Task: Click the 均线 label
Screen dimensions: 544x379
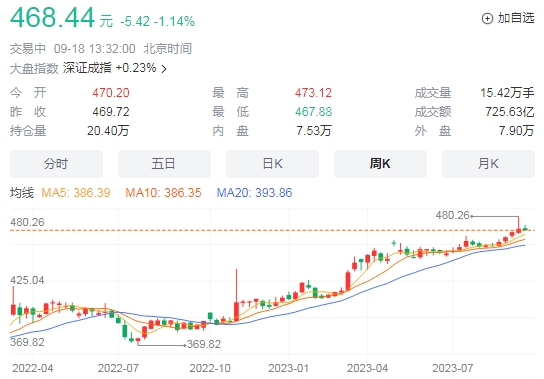Action: tap(22, 193)
